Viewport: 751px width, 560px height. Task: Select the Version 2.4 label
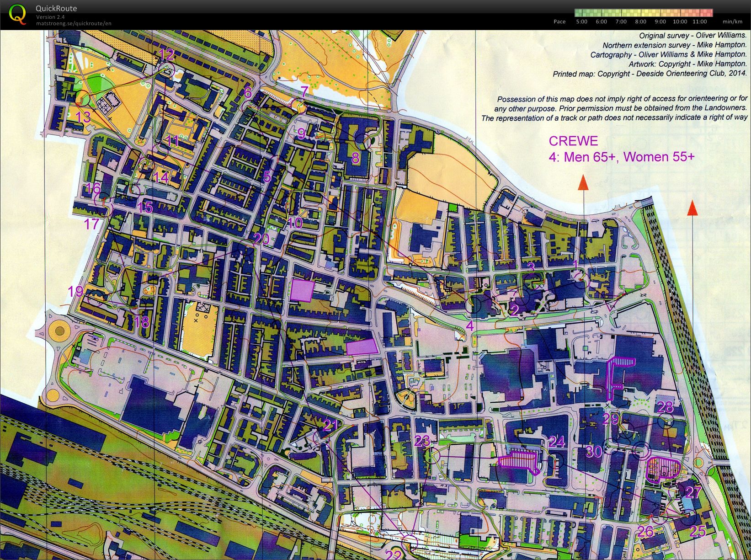[x=50, y=17]
